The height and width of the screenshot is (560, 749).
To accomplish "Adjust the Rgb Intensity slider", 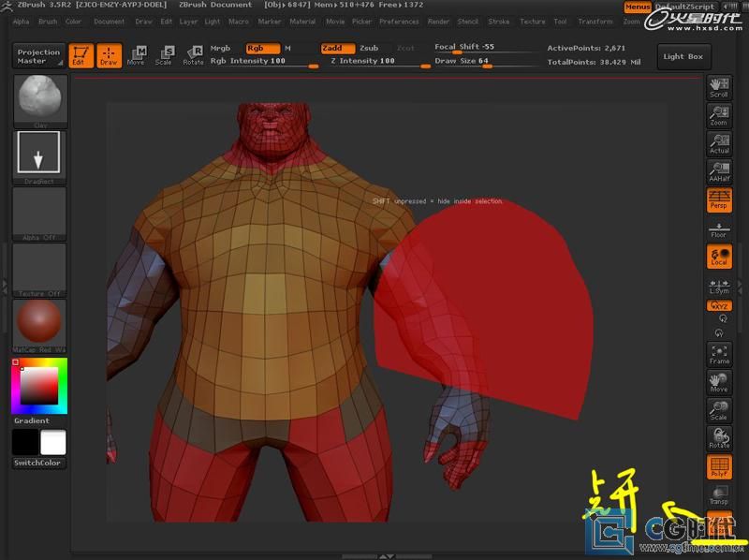I will (x=264, y=62).
